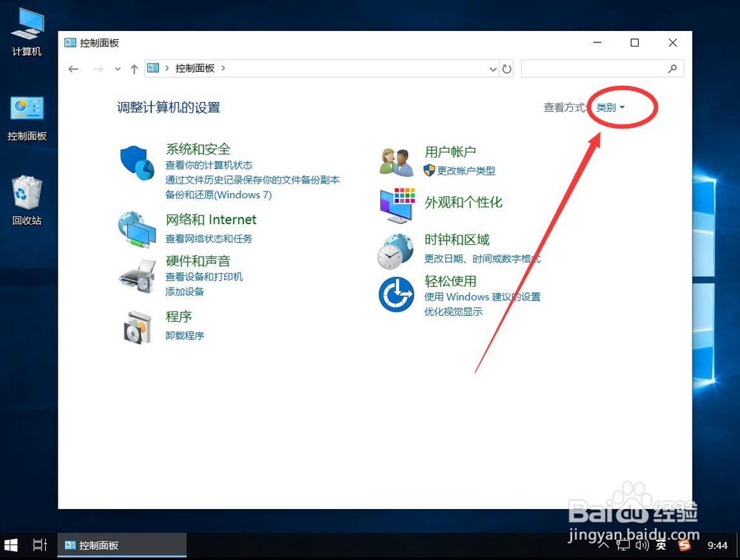The width and height of the screenshot is (740, 560).
Task: Open Appearance and Personalization monitor icon
Action: (x=397, y=206)
